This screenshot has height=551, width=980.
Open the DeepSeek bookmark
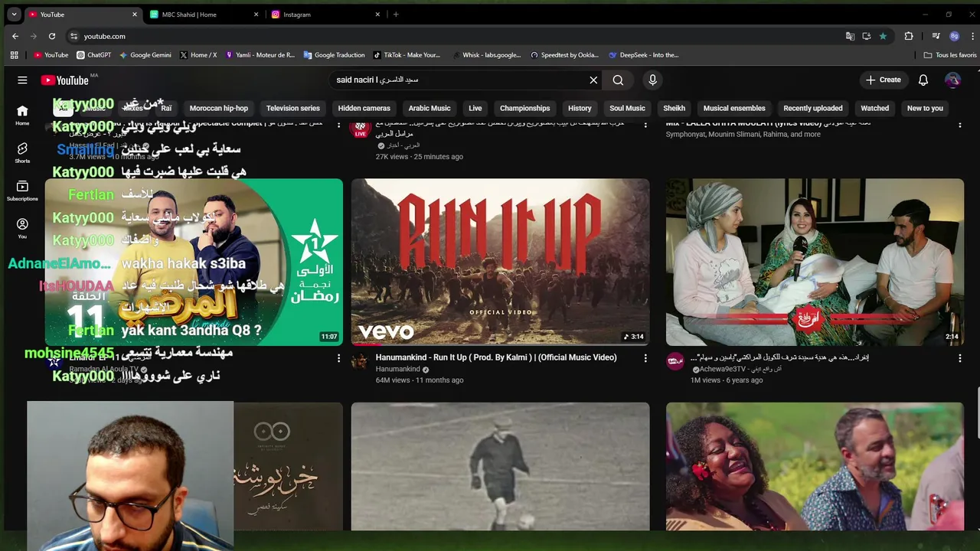[644, 55]
